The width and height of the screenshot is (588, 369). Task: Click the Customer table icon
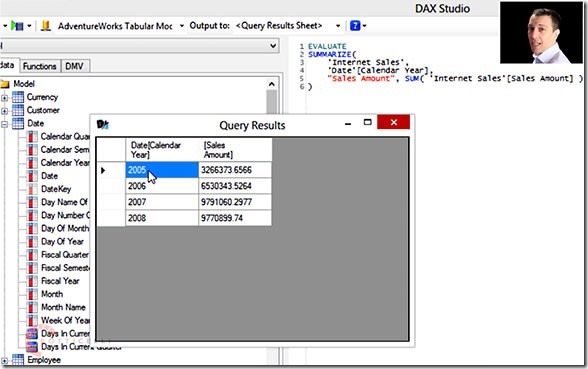(18, 110)
